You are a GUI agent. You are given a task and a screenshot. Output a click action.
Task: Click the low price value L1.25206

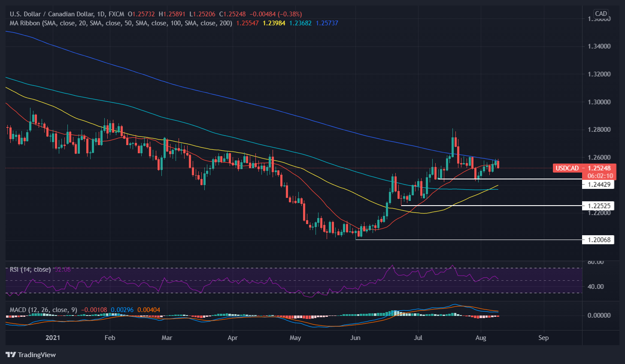(x=203, y=14)
